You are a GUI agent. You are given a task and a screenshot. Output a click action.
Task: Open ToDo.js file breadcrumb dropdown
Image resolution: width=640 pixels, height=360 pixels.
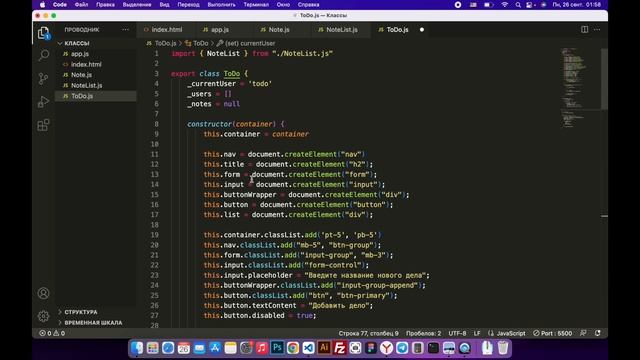coord(161,43)
